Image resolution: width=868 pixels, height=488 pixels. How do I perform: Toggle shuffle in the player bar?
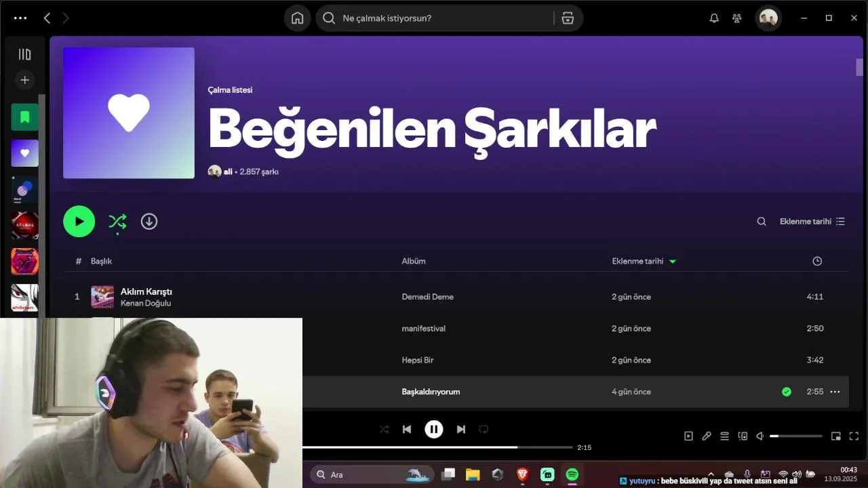(384, 429)
